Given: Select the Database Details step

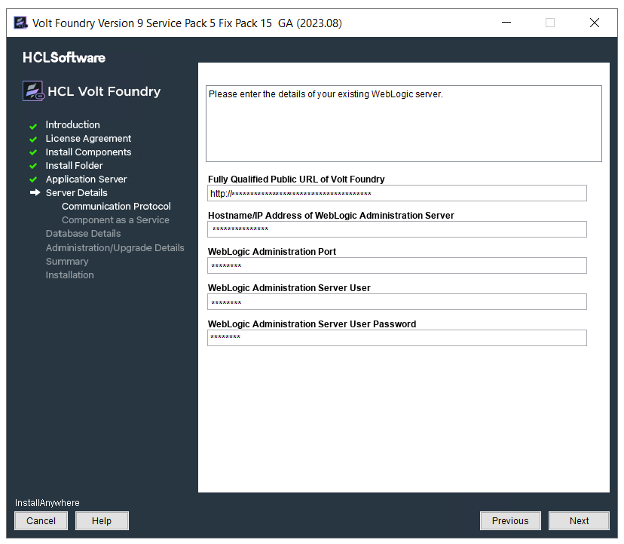Looking at the screenshot, I should (83, 233).
